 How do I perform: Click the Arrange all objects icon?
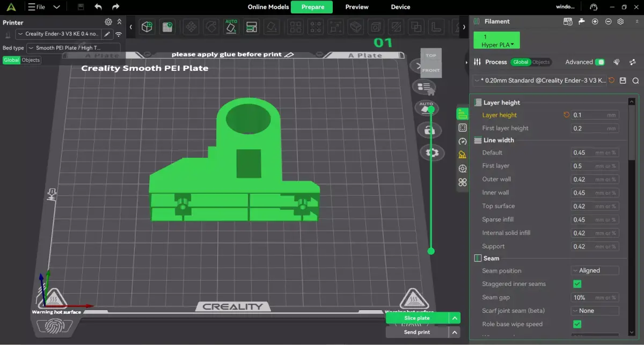(x=251, y=27)
